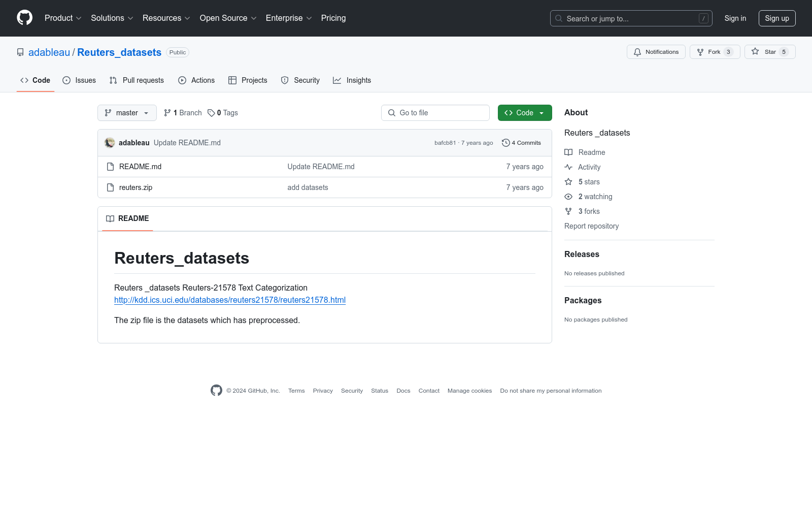Click the Sign up button
812x508 pixels.
tap(776, 18)
